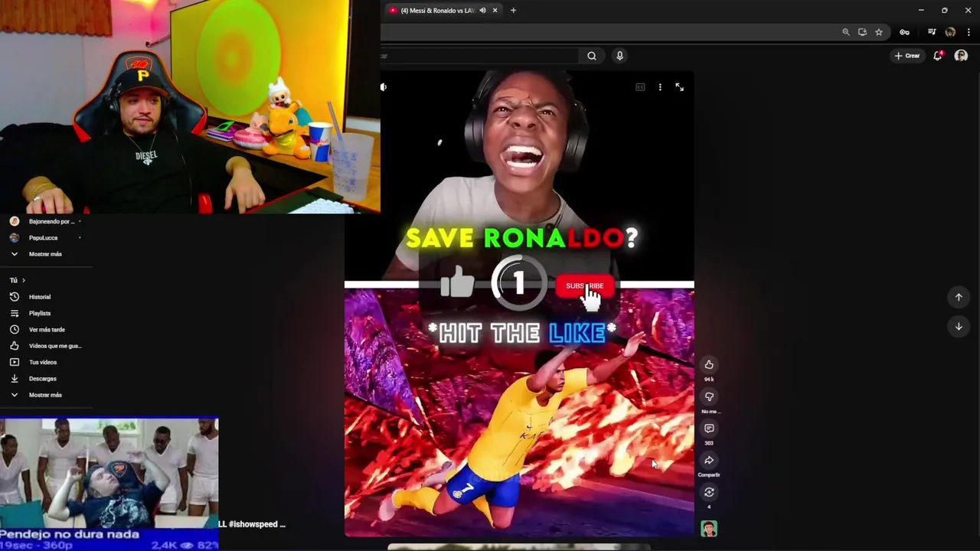Like the Short with thumbs-up icon

pyautogui.click(x=709, y=364)
